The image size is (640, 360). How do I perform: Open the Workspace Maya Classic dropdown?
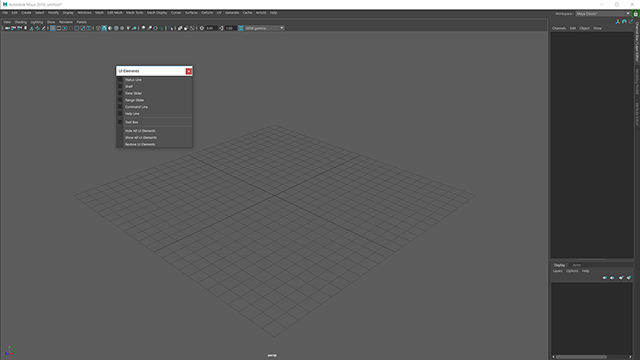(603, 13)
